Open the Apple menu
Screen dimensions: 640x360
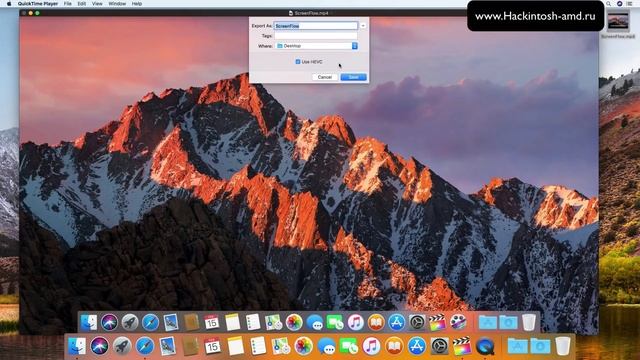point(9,4)
